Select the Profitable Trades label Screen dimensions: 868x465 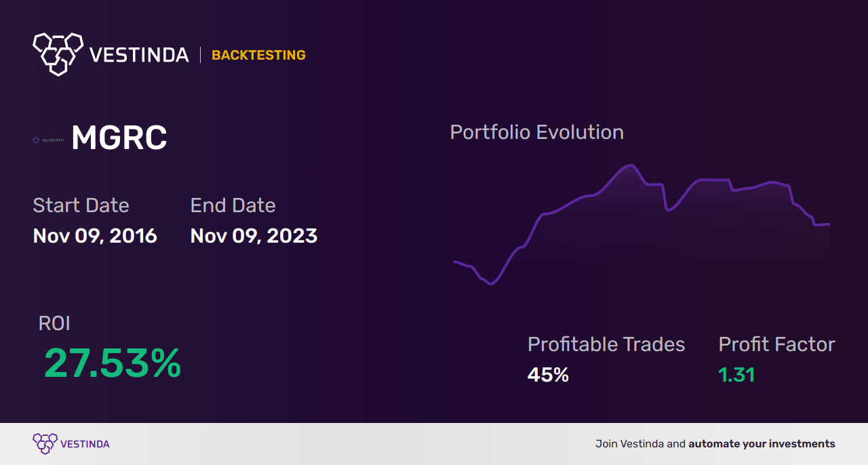point(606,344)
